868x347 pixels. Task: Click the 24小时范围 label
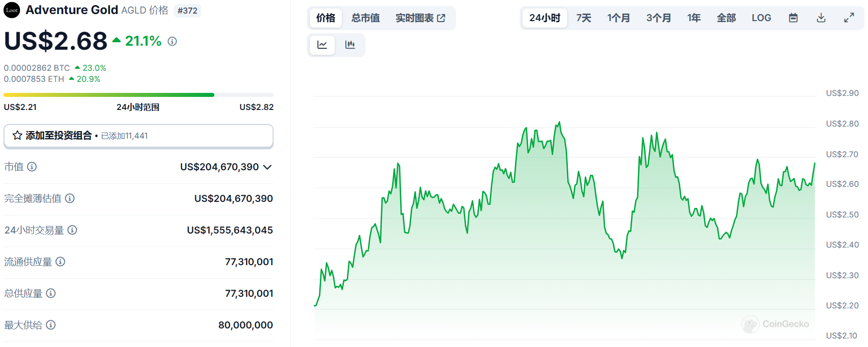click(x=138, y=107)
